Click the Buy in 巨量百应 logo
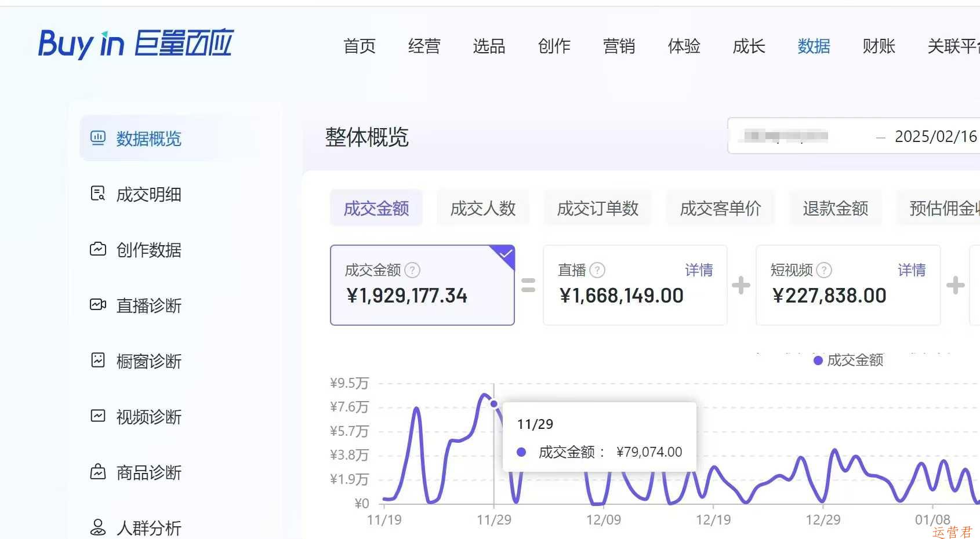 coord(136,44)
